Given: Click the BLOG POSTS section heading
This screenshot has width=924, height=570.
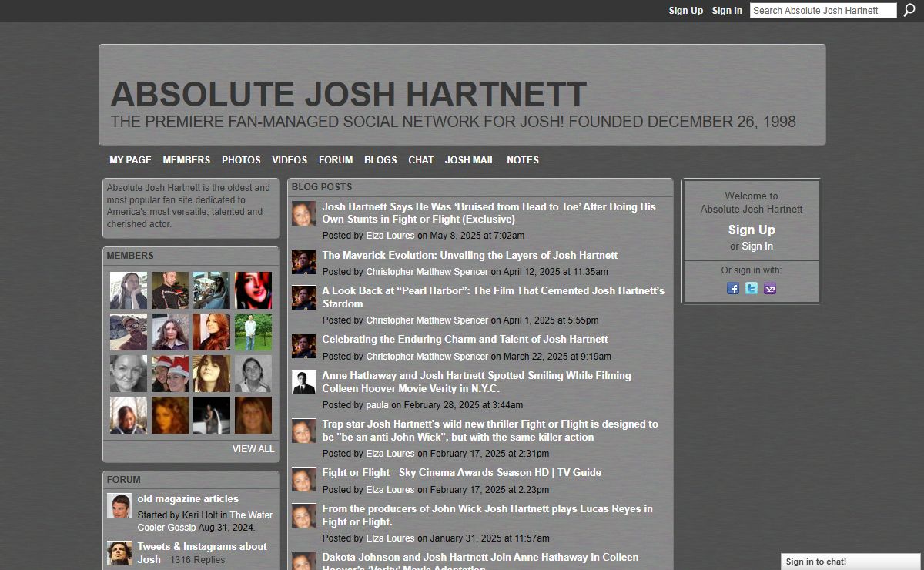Looking at the screenshot, I should [x=322, y=187].
